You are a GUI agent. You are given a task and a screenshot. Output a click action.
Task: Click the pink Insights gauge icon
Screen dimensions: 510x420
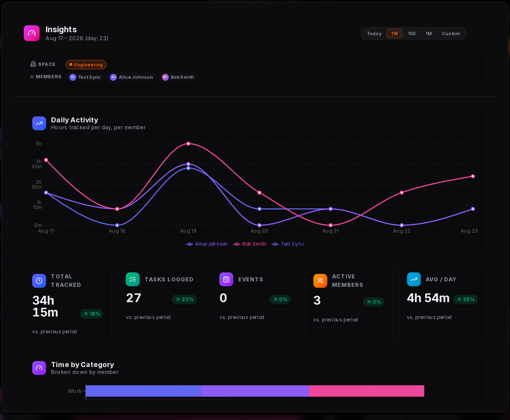pos(31,33)
